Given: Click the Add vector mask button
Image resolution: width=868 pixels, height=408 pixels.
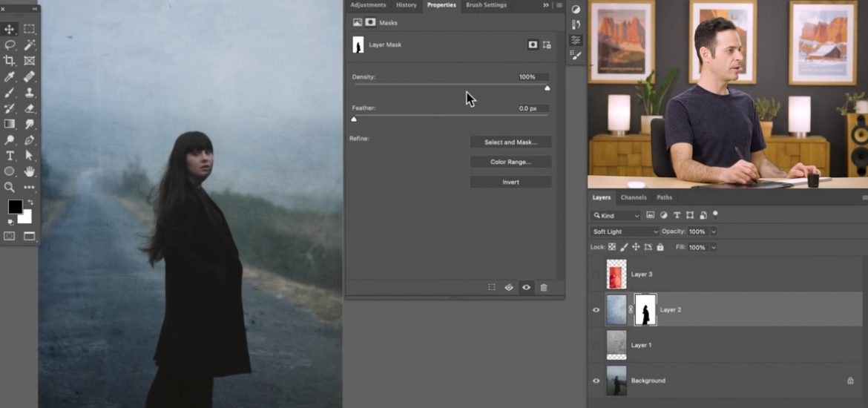Looking at the screenshot, I should pos(547,45).
